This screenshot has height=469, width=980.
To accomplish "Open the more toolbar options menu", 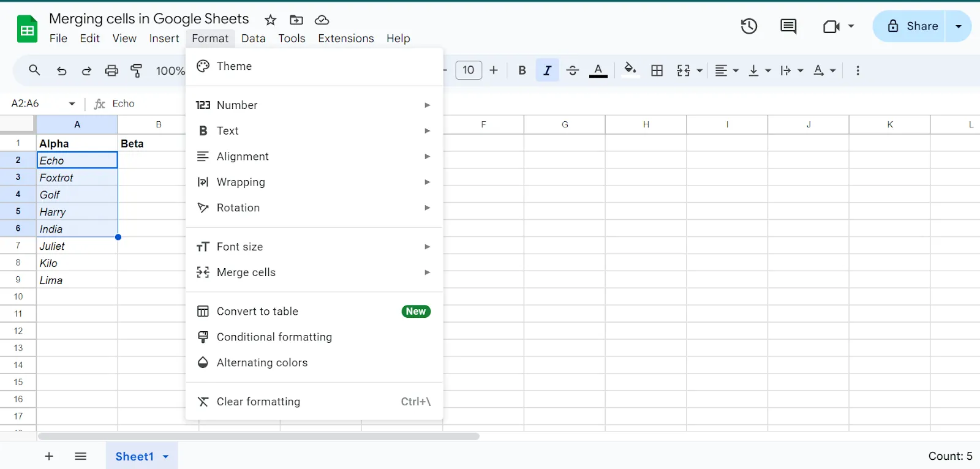I will coord(858,70).
